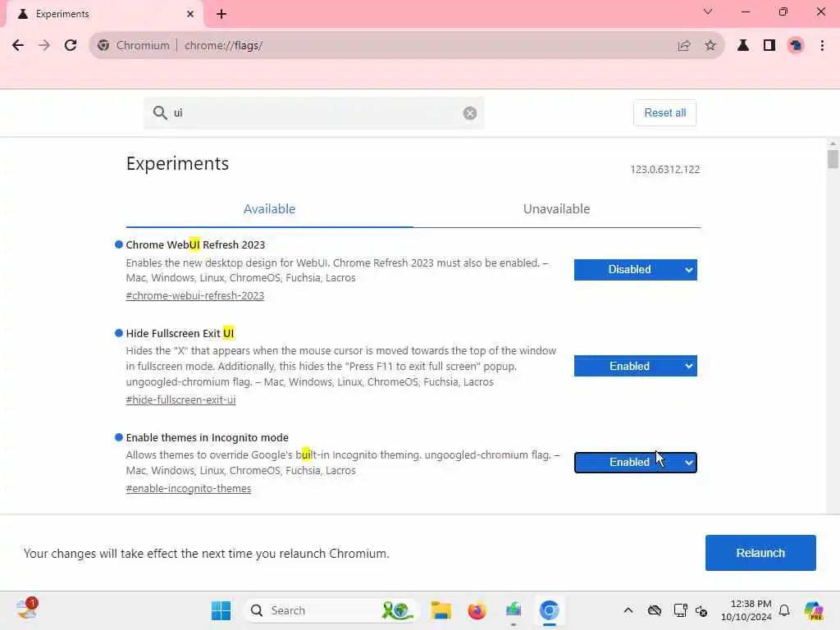
Task: Click the Windows taskbar Search box
Action: pos(331,610)
